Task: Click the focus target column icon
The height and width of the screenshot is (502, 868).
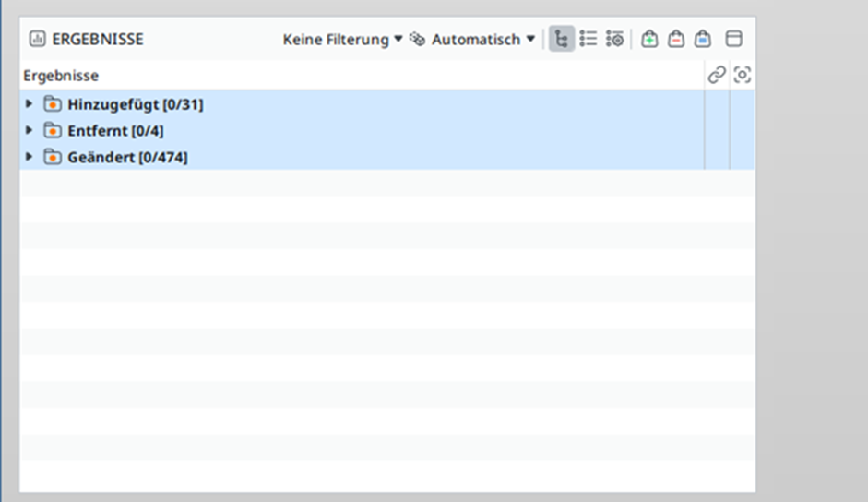Action: point(743,75)
